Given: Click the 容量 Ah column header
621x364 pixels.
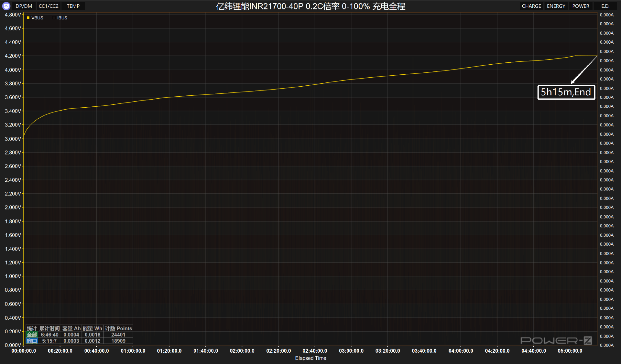Looking at the screenshot, I should (x=71, y=328).
